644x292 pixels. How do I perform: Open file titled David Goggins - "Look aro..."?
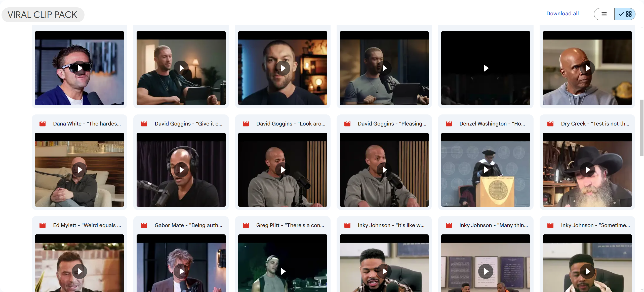tap(291, 124)
